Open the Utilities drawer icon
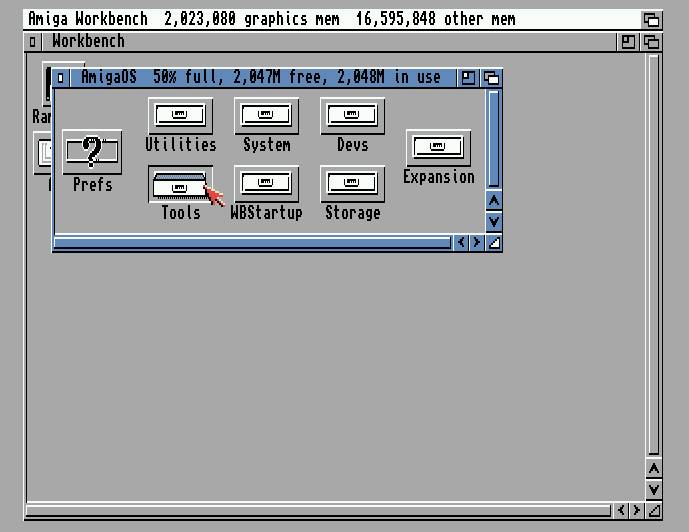This screenshot has width=689, height=532. (x=179, y=115)
